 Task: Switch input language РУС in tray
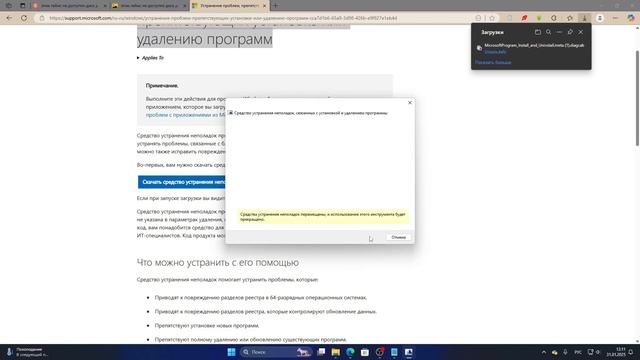pos(578,352)
